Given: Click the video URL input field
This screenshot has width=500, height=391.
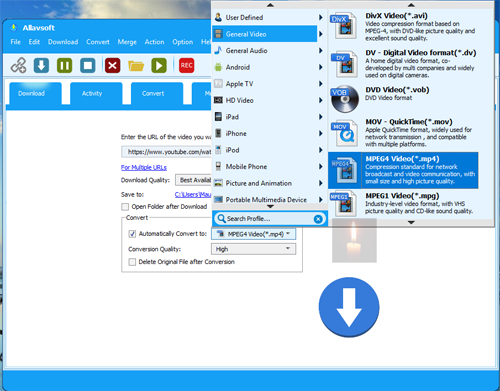Looking at the screenshot, I should (166, 152).
